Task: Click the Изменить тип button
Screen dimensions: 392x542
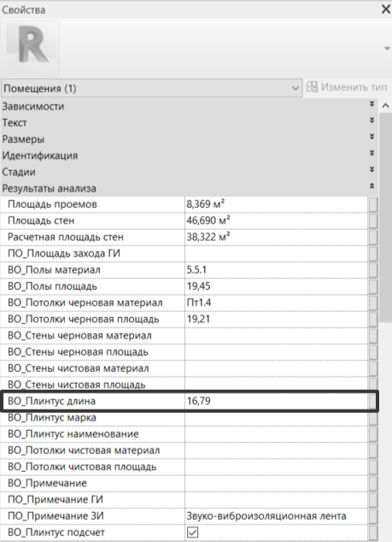Action: (x=347, y=87)
